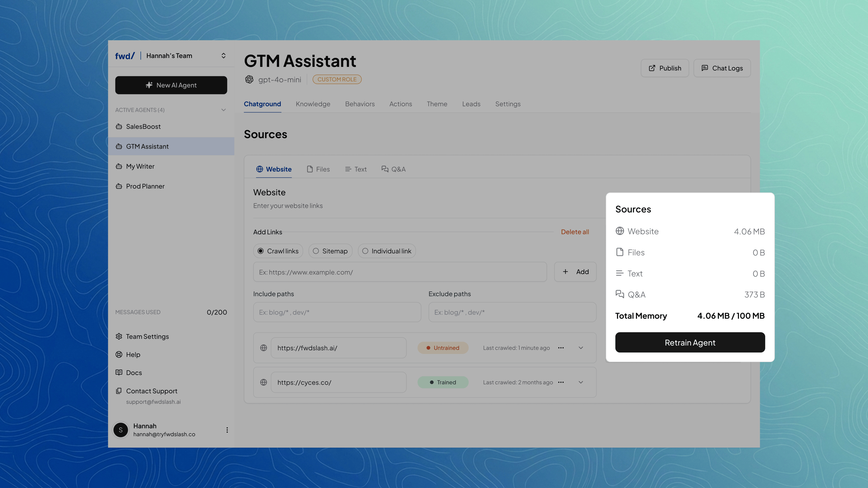
Task: Select the Text source tab
Action: [356, 169]
